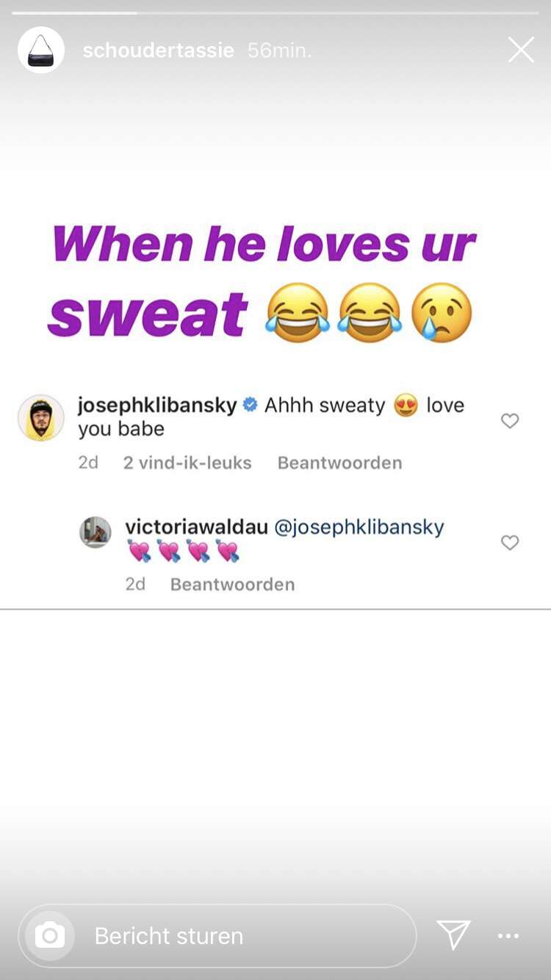
Task: Open the three-dots more options menu
Action: [x=508, y=936]
